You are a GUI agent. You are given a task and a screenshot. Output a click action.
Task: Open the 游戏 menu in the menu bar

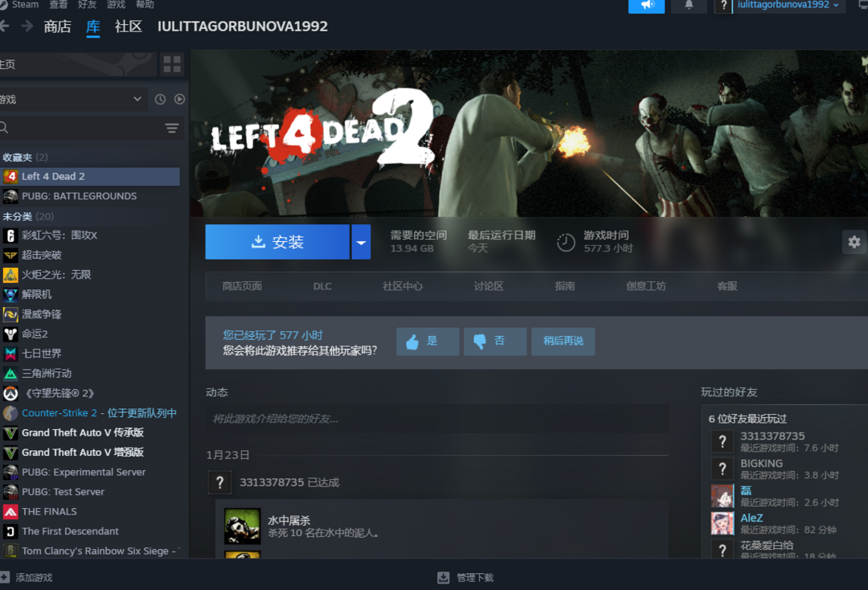(x=116, y=5)
